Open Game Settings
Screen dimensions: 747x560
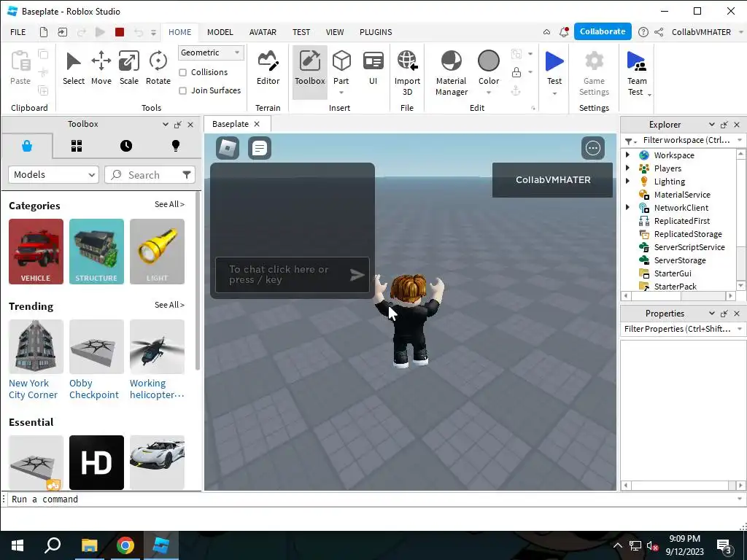(594, 73)
